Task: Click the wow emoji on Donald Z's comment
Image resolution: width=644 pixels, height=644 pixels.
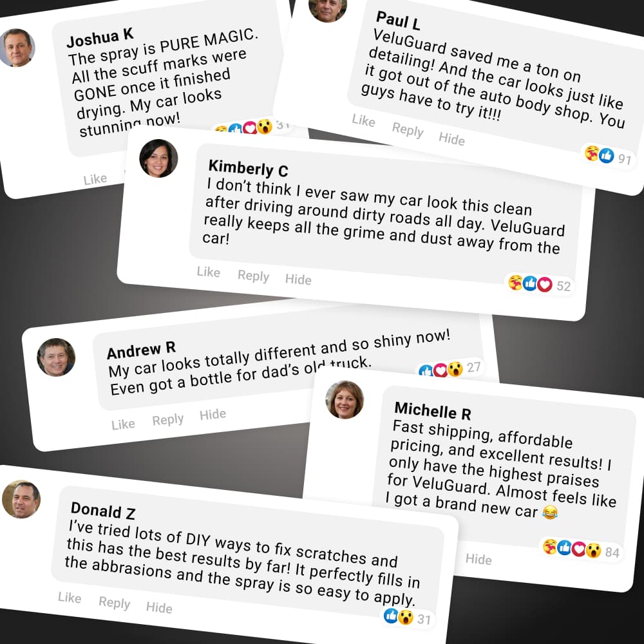Action: [x=405, y=617]
